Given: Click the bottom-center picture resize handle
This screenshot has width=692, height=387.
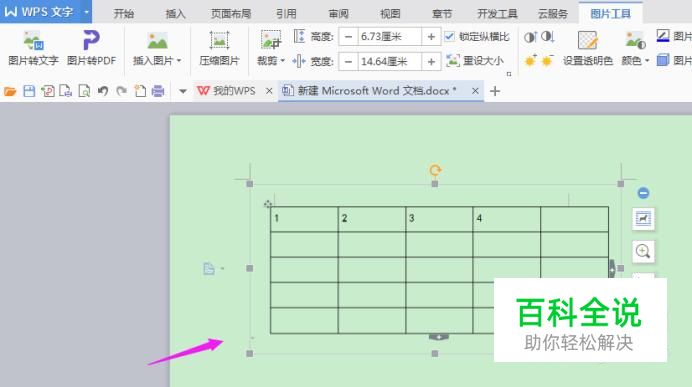Looking at the screenshot, I should [x=435, y=353].
